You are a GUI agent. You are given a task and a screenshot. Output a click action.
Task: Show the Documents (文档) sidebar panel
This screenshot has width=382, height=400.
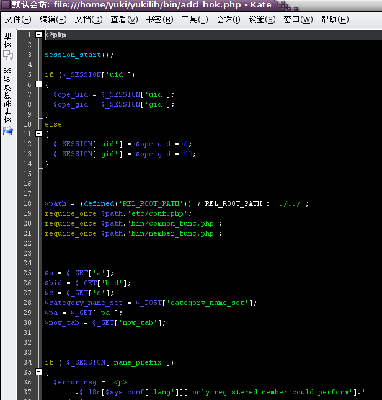8,46
